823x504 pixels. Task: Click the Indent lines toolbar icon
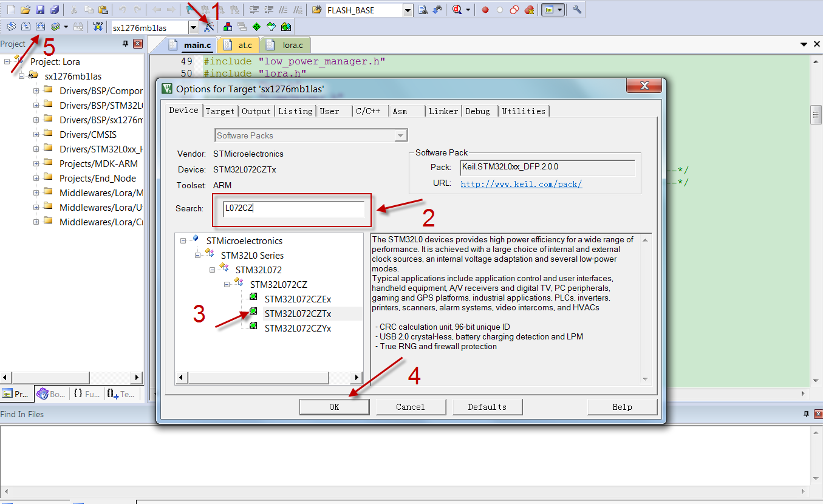tap(253, 10)
